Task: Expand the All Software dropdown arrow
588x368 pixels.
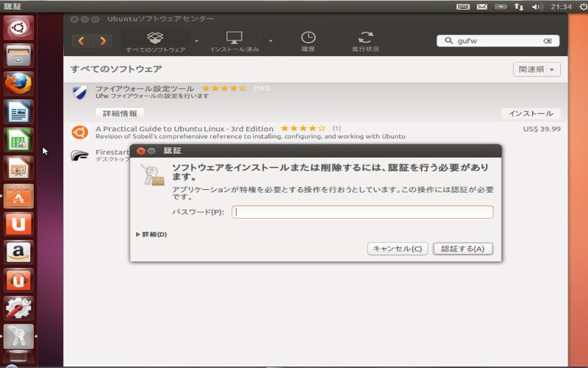Action: pyautogui.click(x=196, y=41)
